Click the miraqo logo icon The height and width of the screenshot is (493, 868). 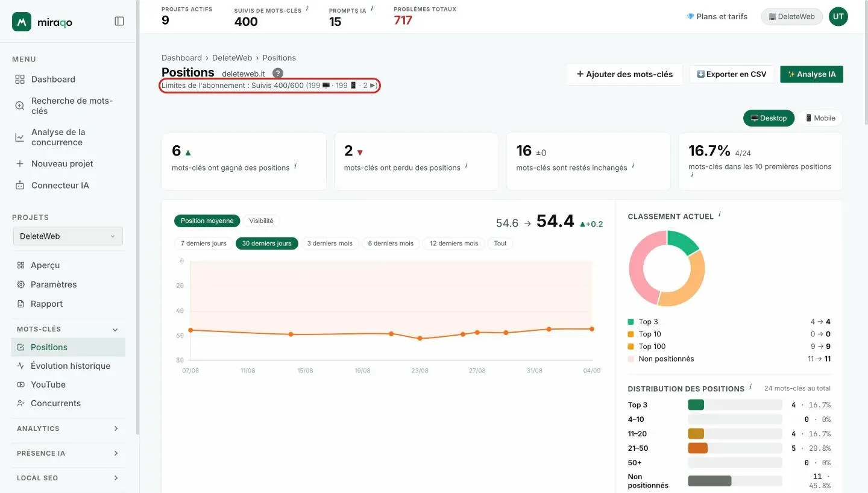pyautogui.click(x=22, y=22)
